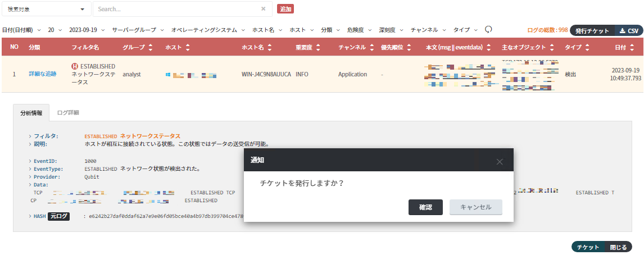Switch to the ログ詳細 tab

(68, 112)
